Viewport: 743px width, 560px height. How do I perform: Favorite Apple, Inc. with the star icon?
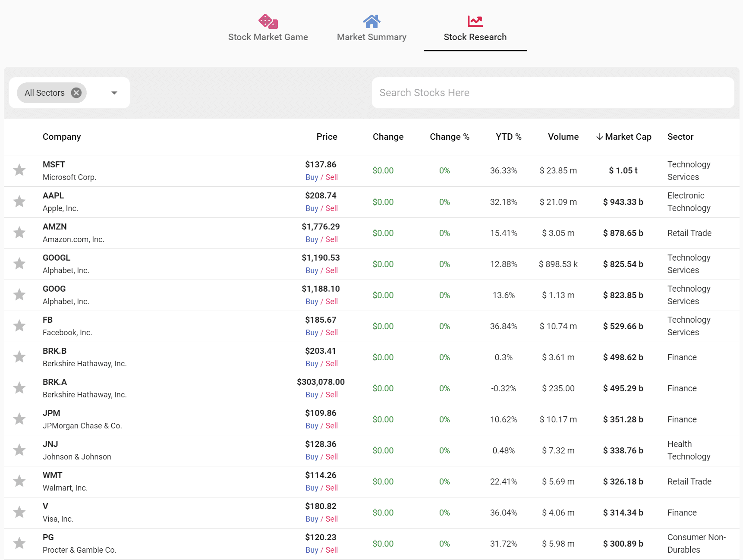19,201
